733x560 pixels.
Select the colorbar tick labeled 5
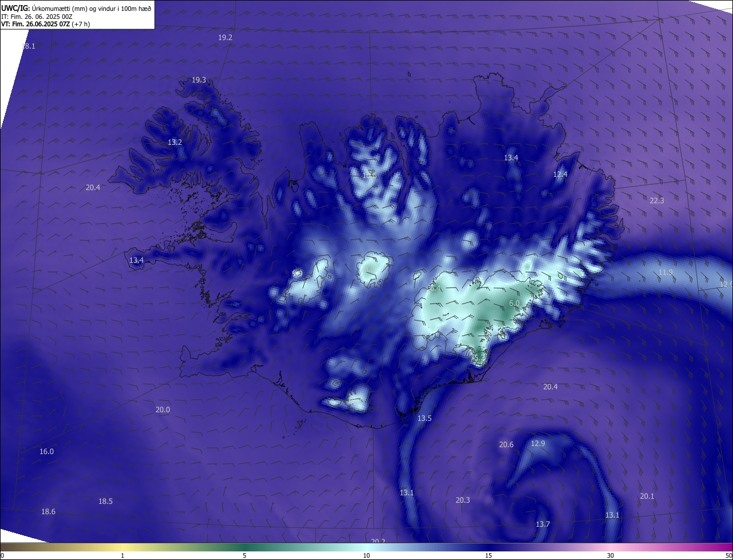245,556
